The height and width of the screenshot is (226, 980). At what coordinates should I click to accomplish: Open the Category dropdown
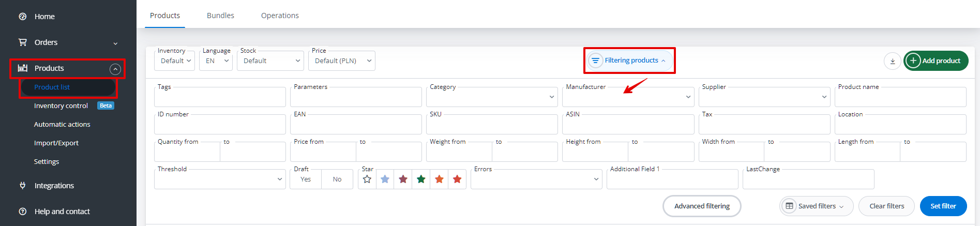[492, 97]
